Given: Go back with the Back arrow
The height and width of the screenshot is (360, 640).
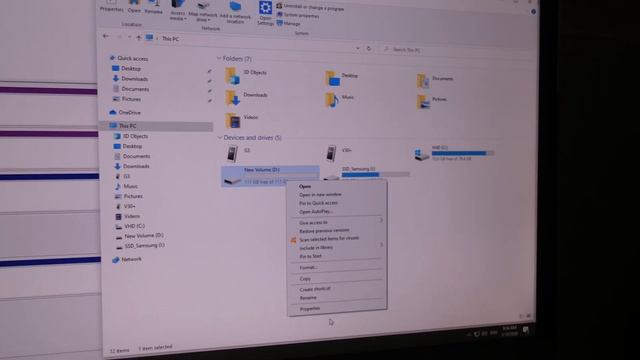Looking at the screenshot, I should (x=105, y=36).
